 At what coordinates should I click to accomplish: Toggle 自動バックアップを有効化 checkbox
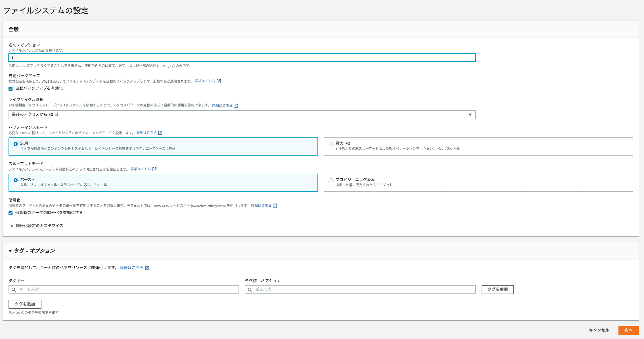[11, 89]
